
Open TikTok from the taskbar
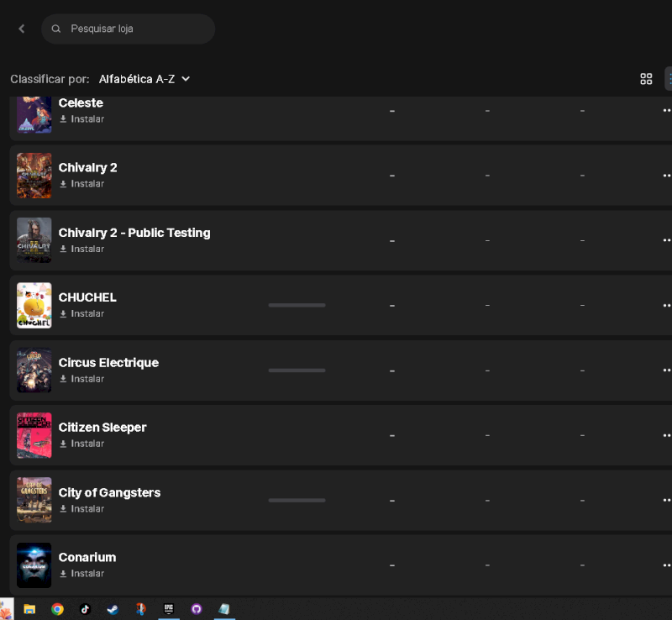86,609
